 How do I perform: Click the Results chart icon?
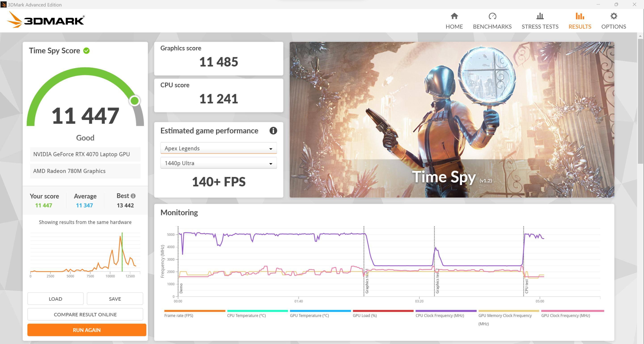pos(580,17)
